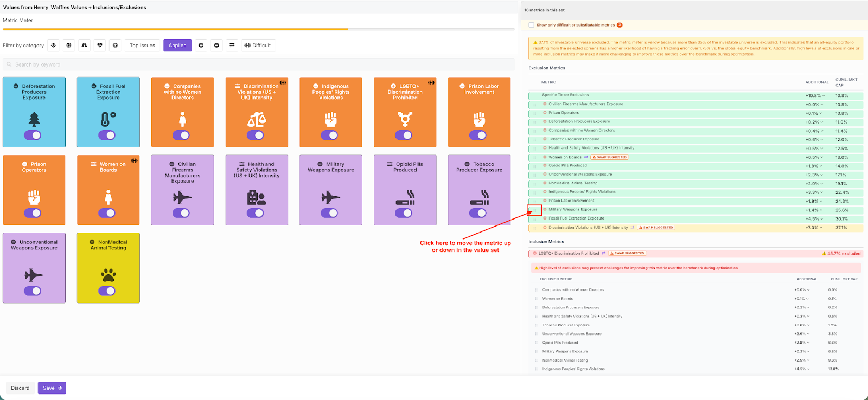This screenshot has width=868, height=400.
Task: Open +7.0% dropdown for Discrimination Violations row
Action: [x=821, y=228]
